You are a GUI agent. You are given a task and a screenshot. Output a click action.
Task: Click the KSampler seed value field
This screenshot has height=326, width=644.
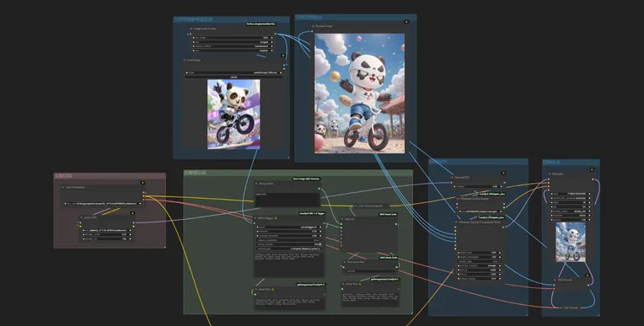coord(571,194)
